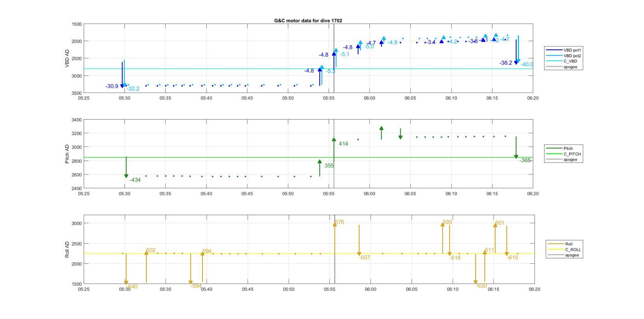Viewport: 644px width, 319px height.
Task: Click the '-30.9' VBD data label
Action: click(112, 87)
